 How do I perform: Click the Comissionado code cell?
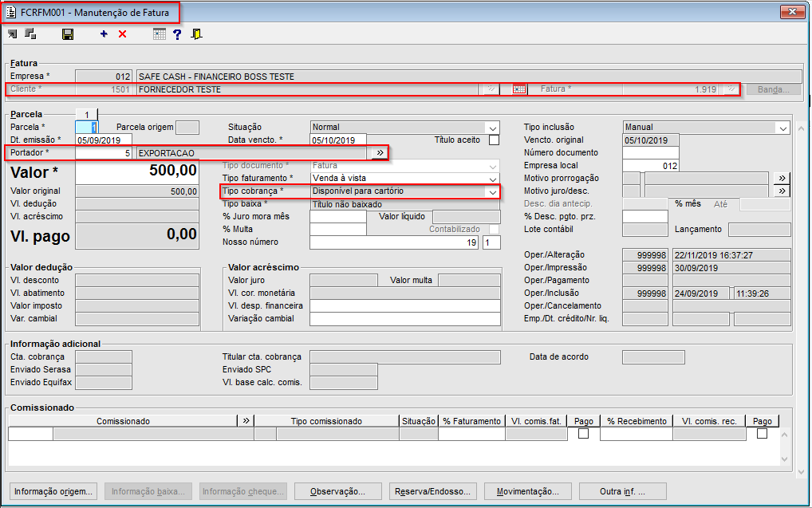(x=30, y=434)
